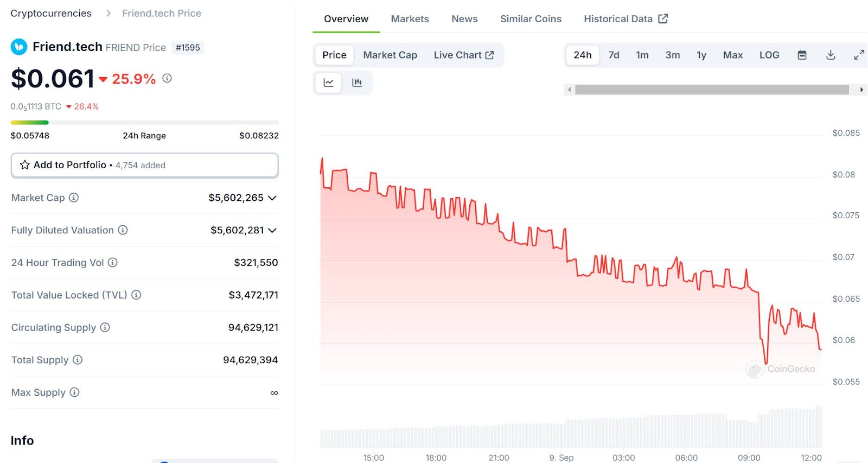Select the 7d time range

(x=614, y=55)
